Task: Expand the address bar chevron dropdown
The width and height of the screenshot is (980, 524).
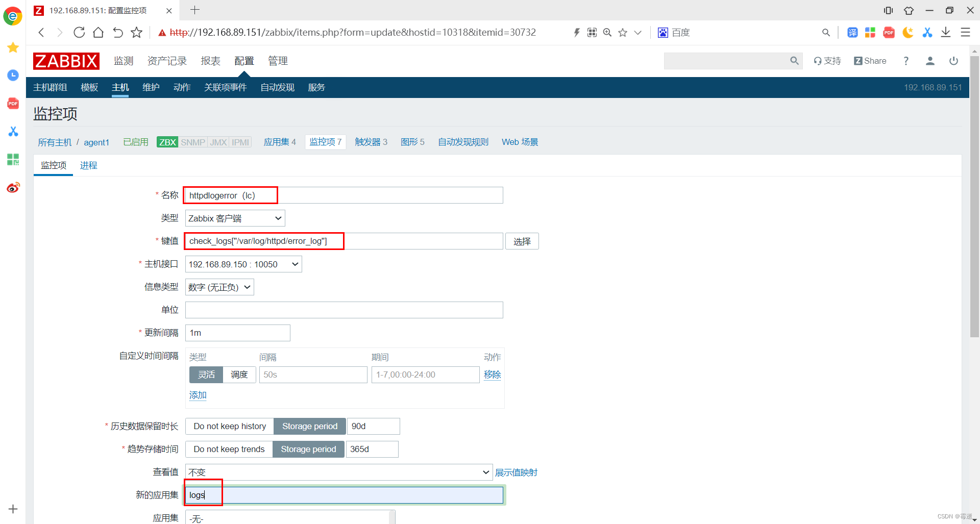Action: pyautogui.click(x=638, y=33)
